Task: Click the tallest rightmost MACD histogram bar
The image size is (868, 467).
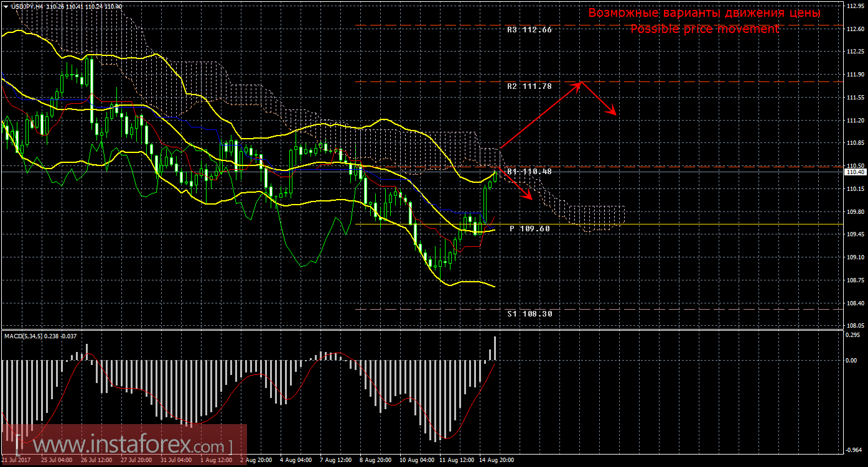Action: (496, 348)
